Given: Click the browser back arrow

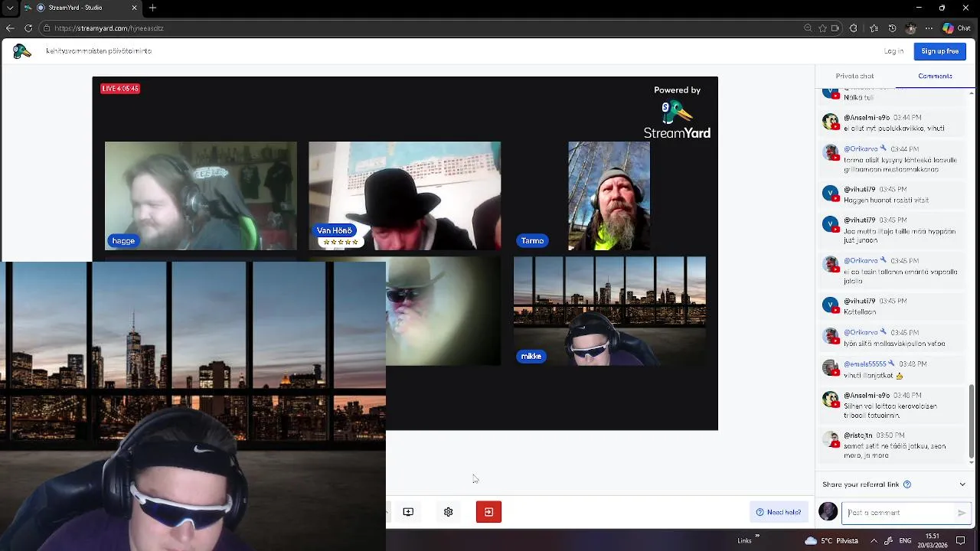Looking at the screenshot, I should pos(10,28).
